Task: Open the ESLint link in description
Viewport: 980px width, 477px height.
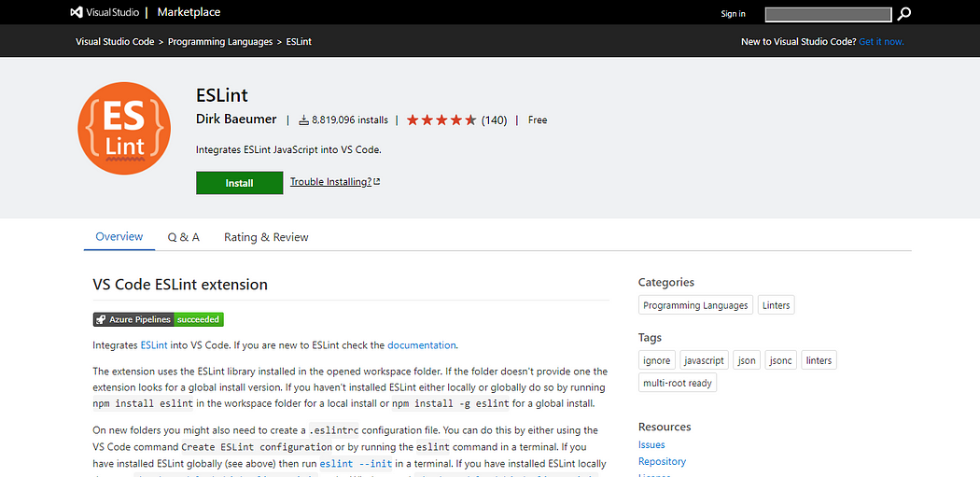Action: pyautogui.click(x=154, y=344)
